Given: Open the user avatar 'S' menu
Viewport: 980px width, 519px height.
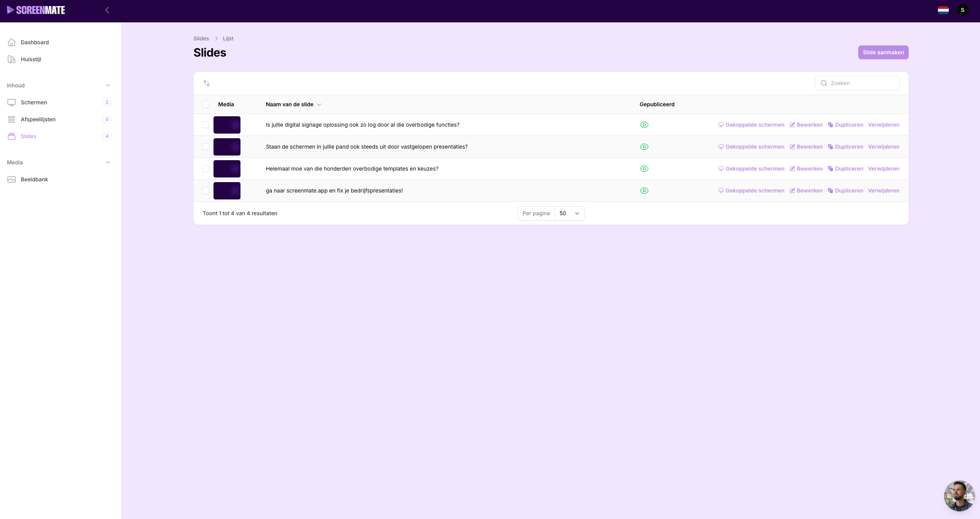Looking at the screenshot, I should coord(962,10).
